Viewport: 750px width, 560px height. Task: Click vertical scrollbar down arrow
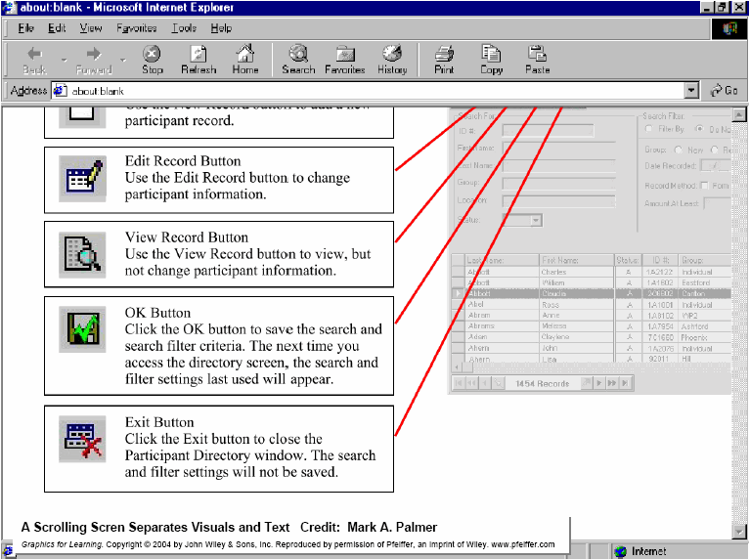[x=739, y=531]
